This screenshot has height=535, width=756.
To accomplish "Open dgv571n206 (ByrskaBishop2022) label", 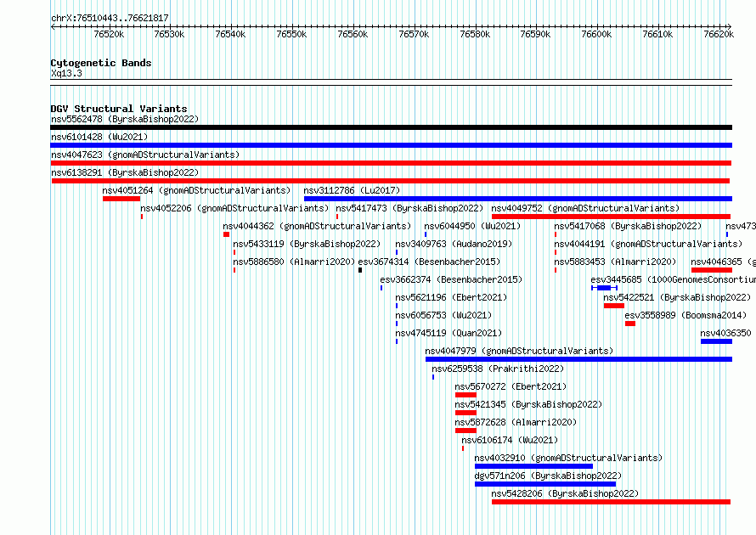I will pyautogui.click(x=548, y=476).
